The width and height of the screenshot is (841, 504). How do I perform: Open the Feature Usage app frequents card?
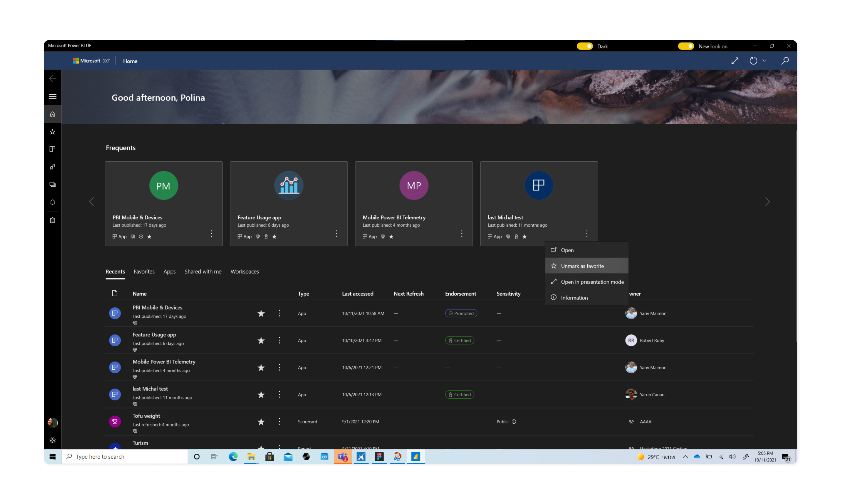pos(289,203)
